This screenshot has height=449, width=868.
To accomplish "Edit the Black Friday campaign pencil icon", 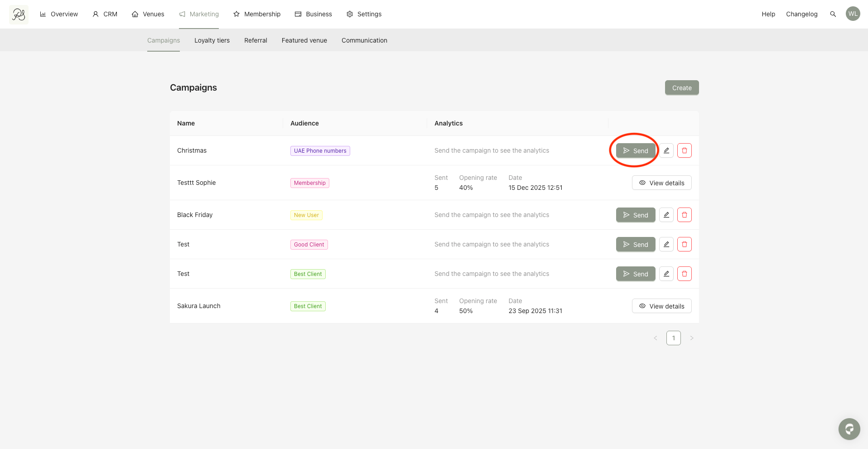I will click(666, 215).
